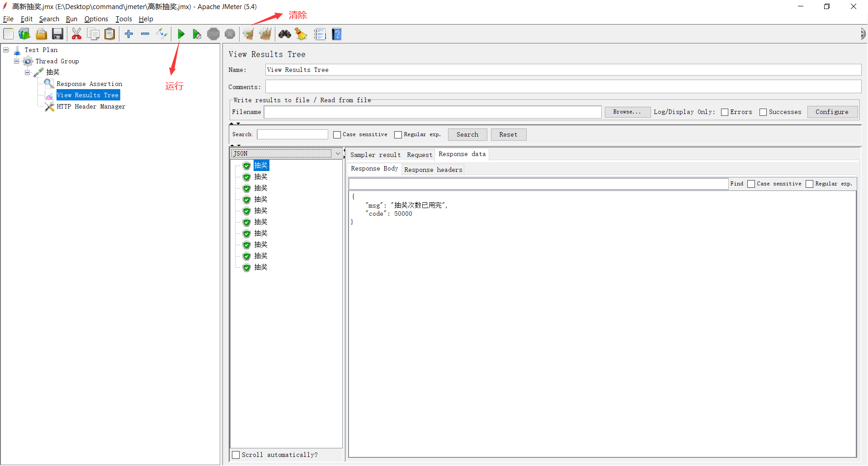Image resolution: width=868 pixels, height=466 pixels.
Task: Enable the Errors only checkbox
Action: click(x=725, y=112)
